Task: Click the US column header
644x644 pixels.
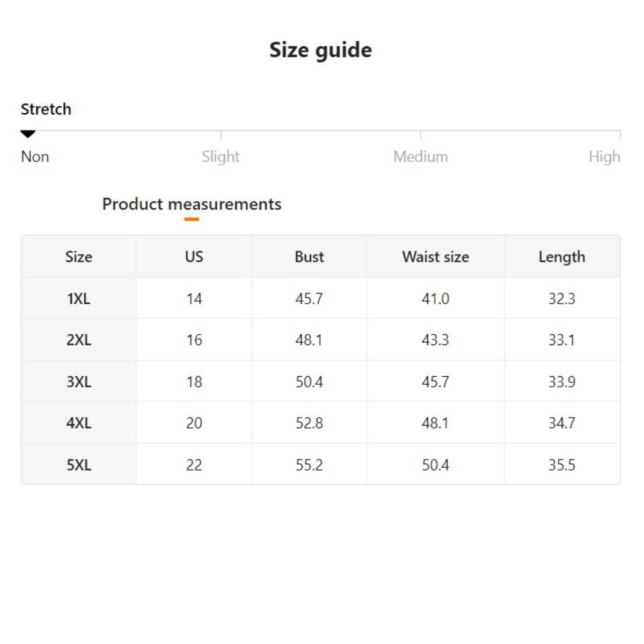Action: (x=194, y=257)
